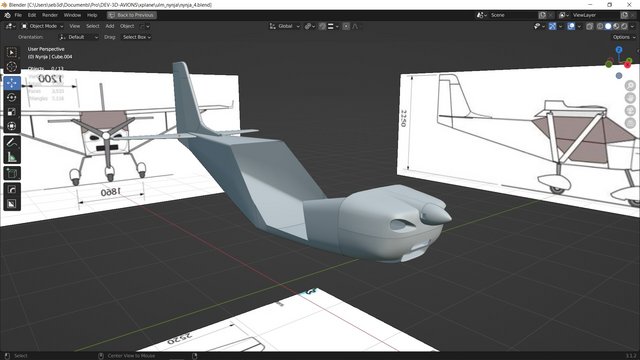This screenshot has width=640, height=360.
Task: Open the Render menu
Action: pyautogui.click(x=50, y=15)
